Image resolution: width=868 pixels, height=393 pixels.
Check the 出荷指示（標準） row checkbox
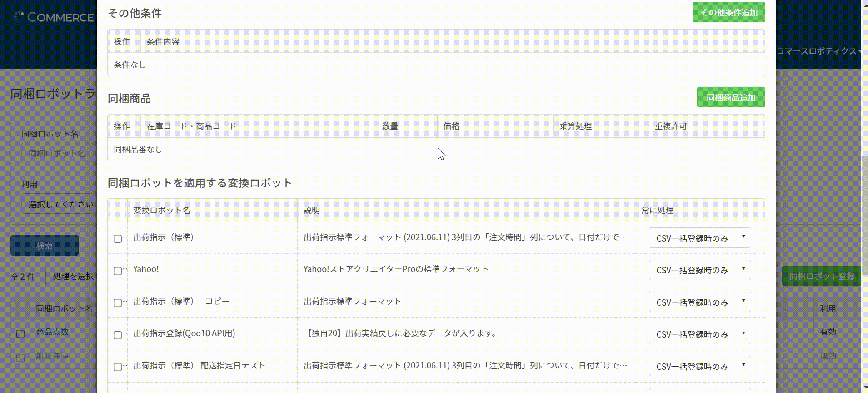(x=118, y=239)
